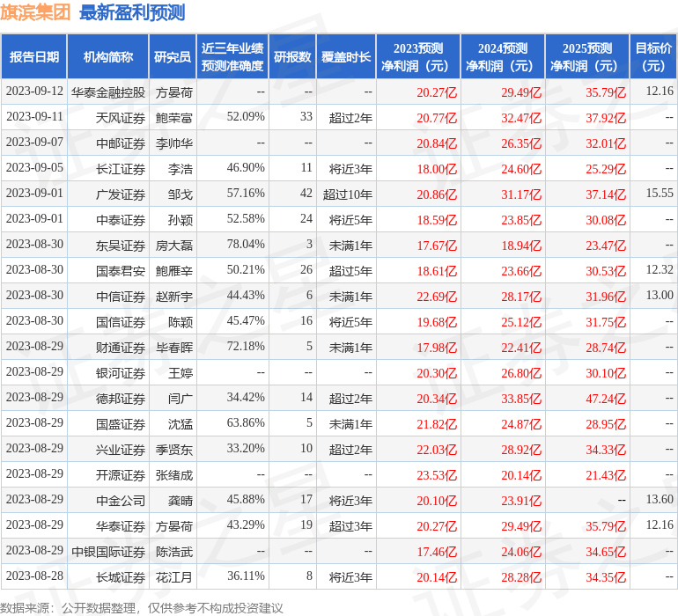Screen dimensions: 678x616
Task: Click accuracy value 33.20%
Action: [246, 448]
